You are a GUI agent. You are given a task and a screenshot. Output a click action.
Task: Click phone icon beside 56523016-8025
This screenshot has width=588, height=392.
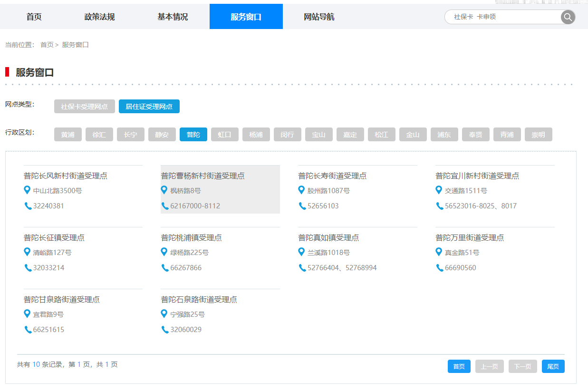(439, 206)
